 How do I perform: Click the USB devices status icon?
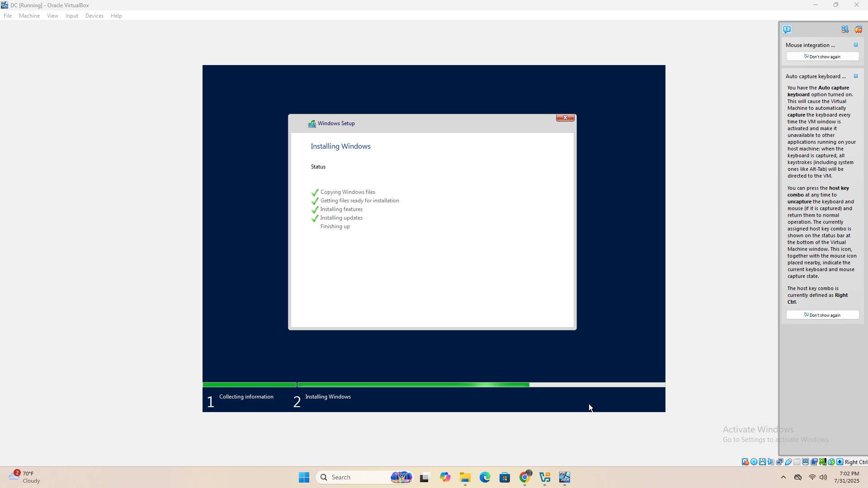[788, 462]
